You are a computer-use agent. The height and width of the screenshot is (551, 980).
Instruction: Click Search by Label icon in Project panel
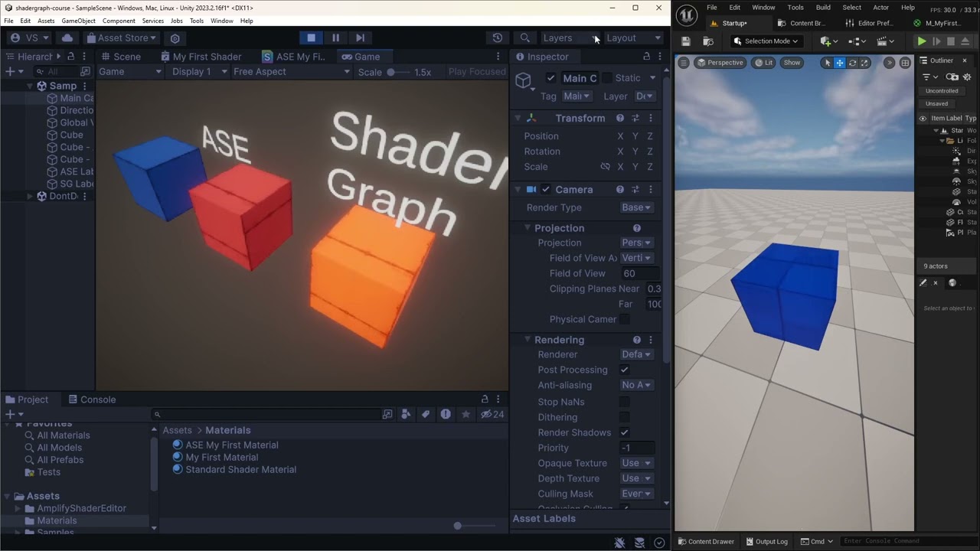click(x=426, y=414)
